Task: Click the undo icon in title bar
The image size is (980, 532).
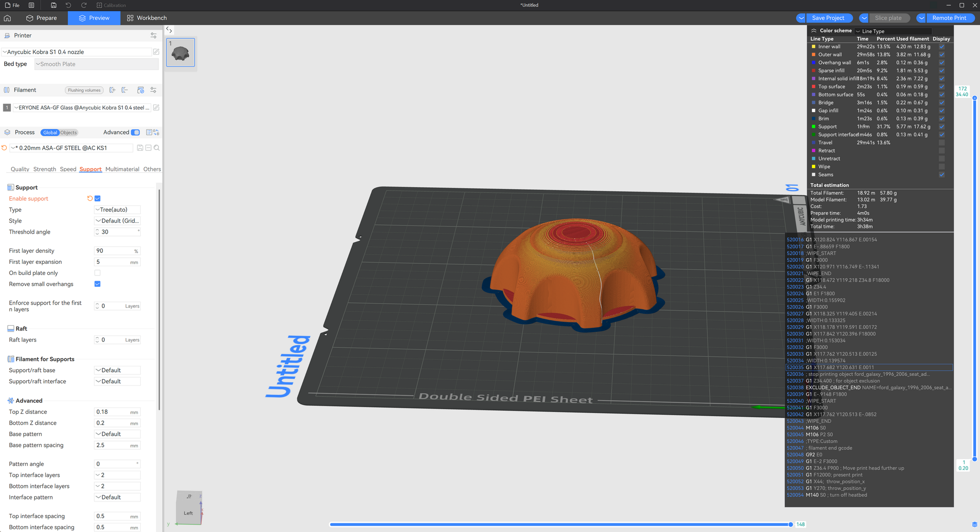Action: [68, 5]
